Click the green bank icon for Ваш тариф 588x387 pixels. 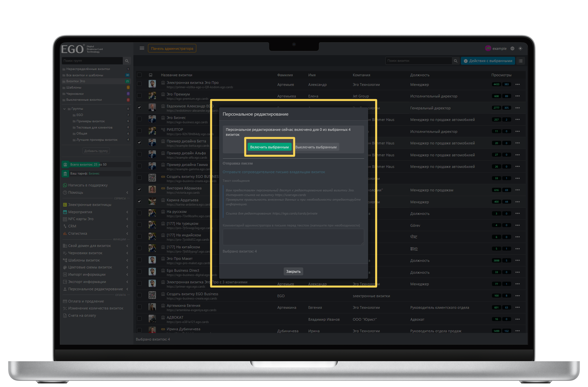65,173
